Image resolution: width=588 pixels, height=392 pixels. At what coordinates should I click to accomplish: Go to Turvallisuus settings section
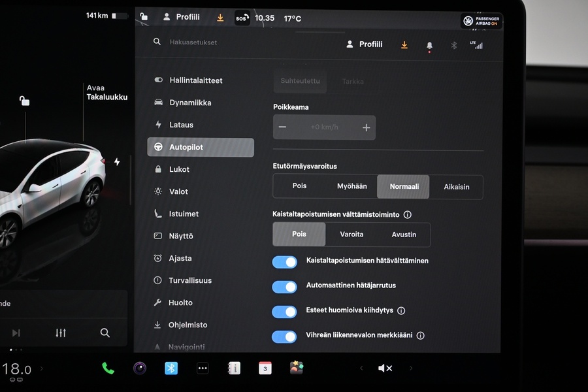[x=190, y=280]
